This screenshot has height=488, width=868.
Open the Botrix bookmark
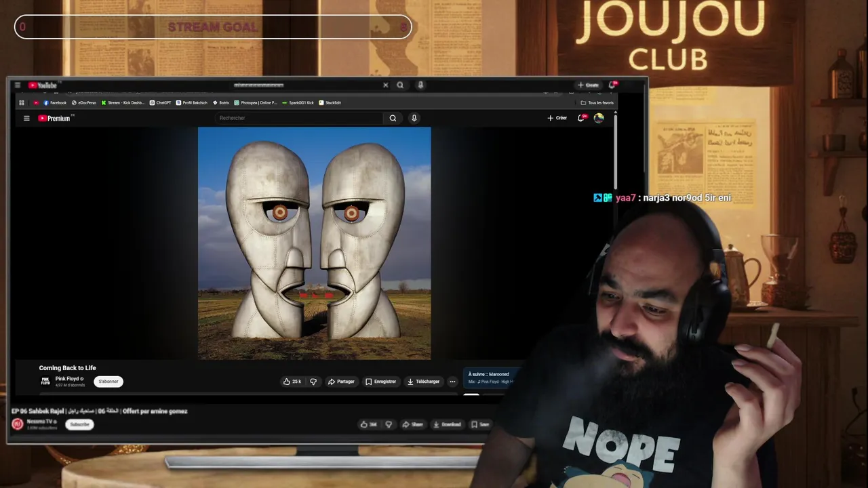pos(221,103)
